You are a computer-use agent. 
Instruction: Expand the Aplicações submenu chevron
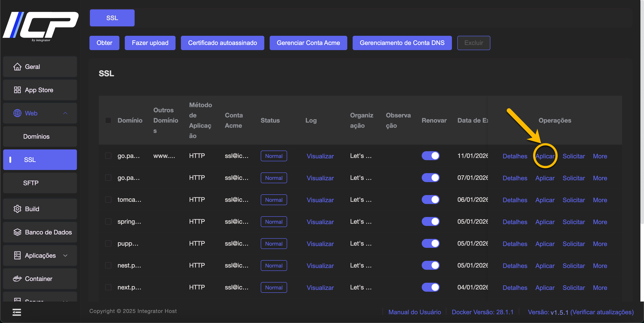click(x=65, y=255)
